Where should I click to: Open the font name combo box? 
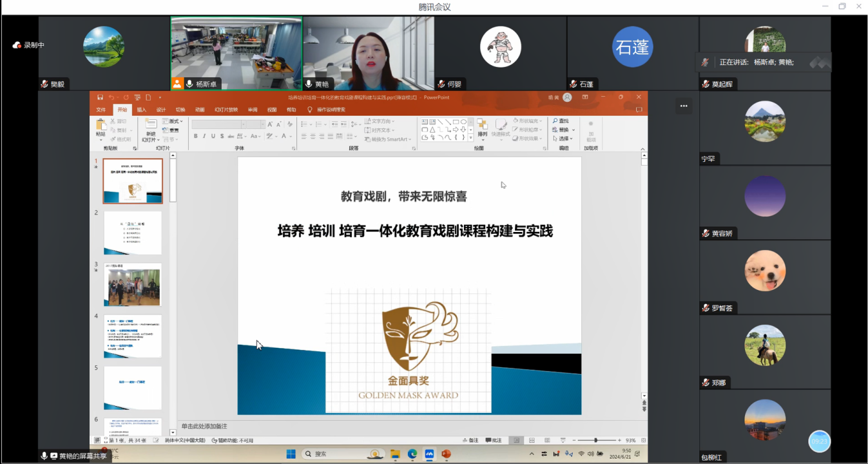(x=218, y=124)
